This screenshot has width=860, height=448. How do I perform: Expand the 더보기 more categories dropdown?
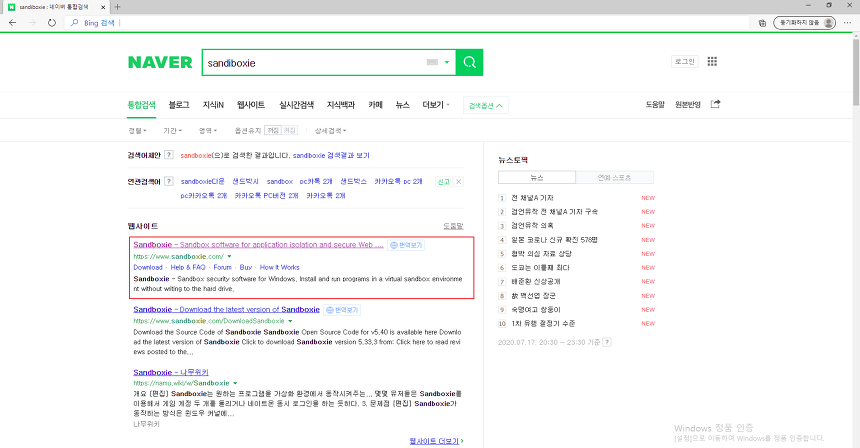pyautogui.click(x=434, y=104)
